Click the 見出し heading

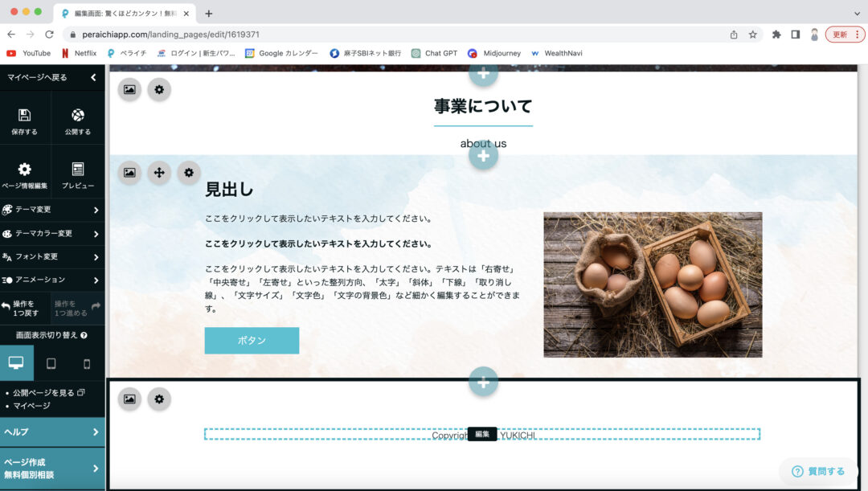click(229, 190)
